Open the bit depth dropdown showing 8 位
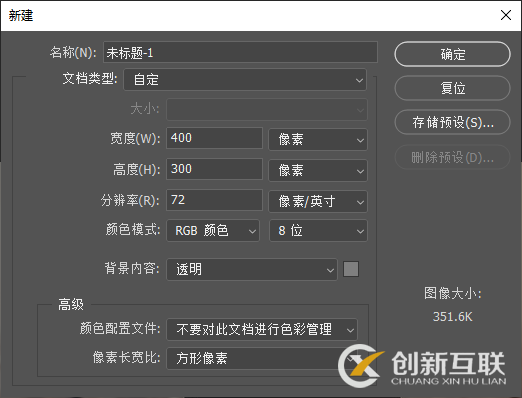Image resolution: width=522 pixels, height=398 pixels. (318, 230)
